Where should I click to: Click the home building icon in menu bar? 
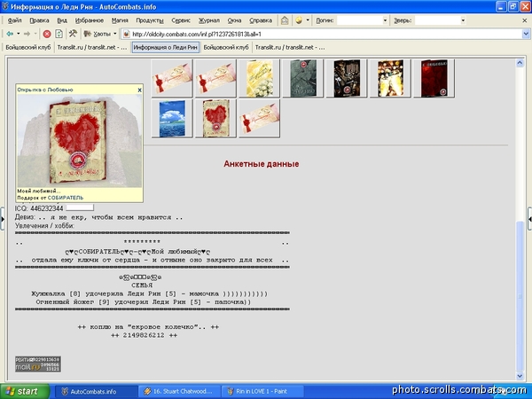(285, 20)
